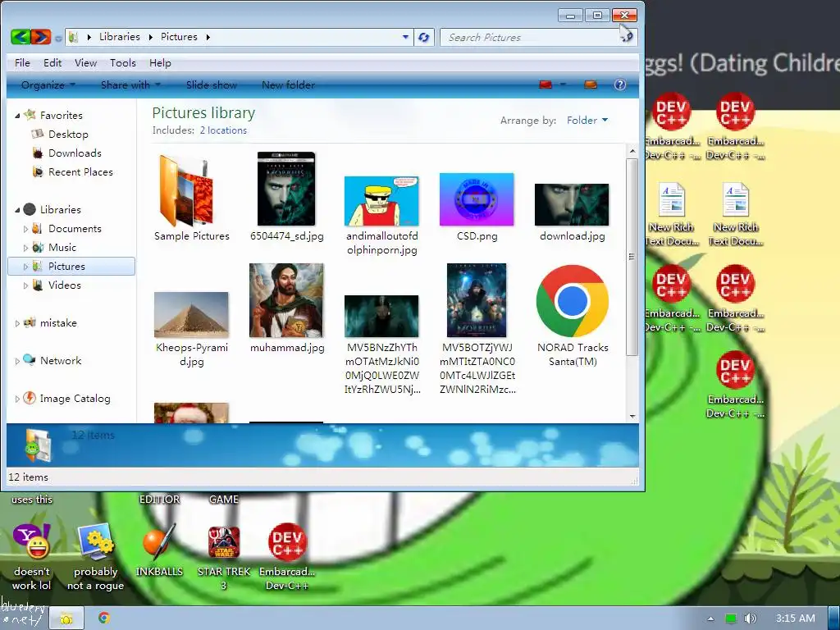840x630 pixels.
Task: Collapse the Favorites group
Action: pos(18,115)
